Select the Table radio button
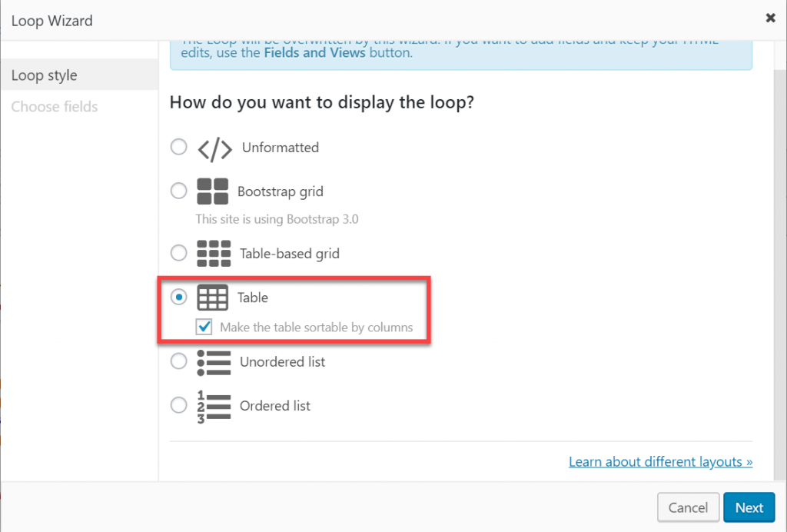 179,297
